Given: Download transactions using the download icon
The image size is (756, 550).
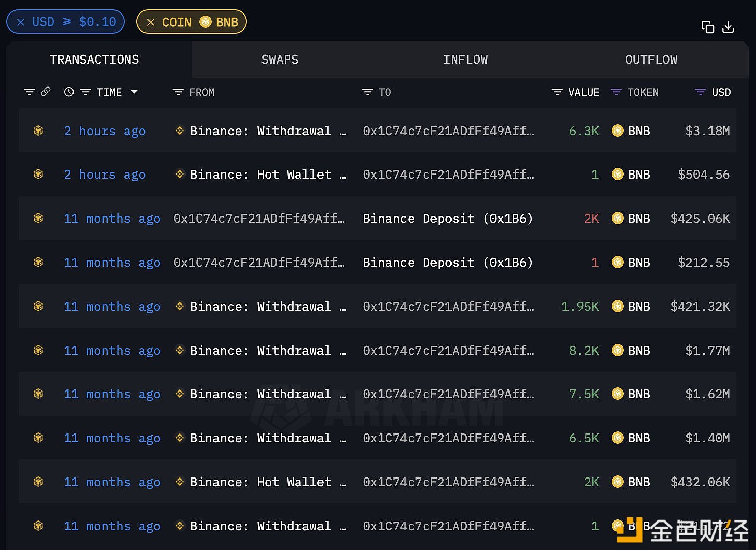Looking at the screenshot, I should [x=728, y=27].
